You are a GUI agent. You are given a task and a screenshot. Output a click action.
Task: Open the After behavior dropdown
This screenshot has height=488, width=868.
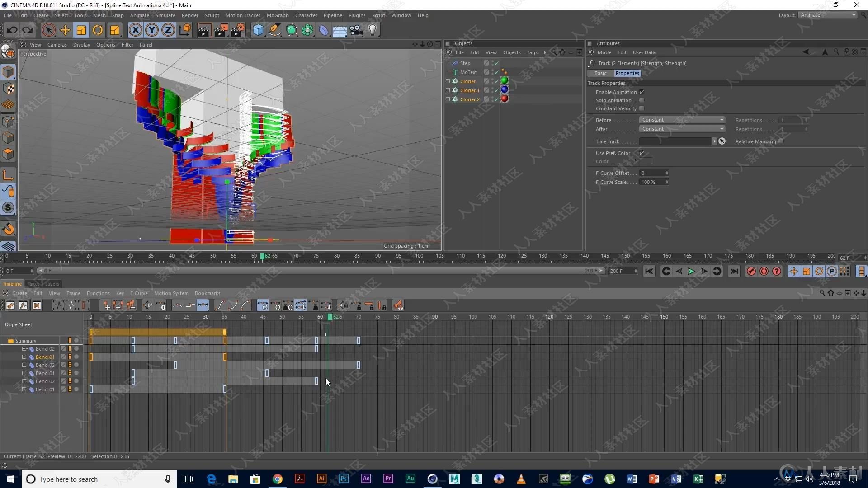coord(682,129)
